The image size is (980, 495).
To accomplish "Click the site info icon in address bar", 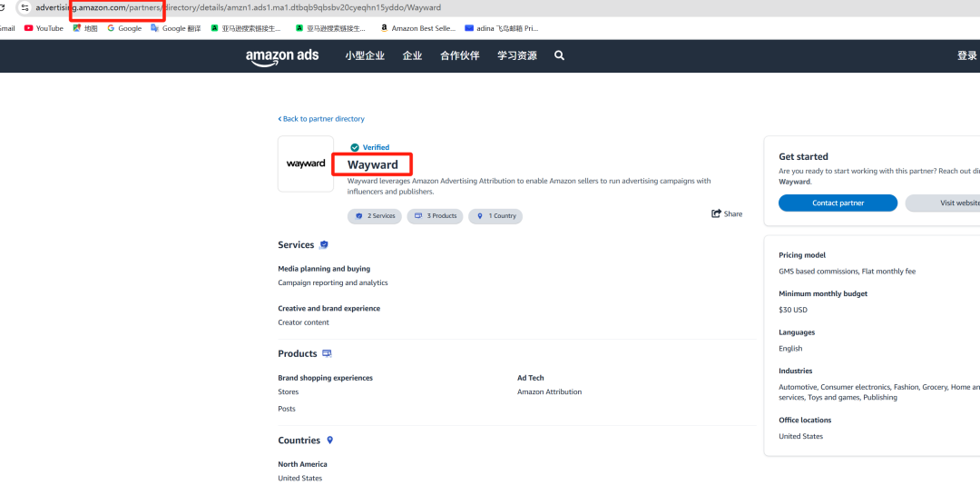I will pyautogui.click(x=24, y=7).
